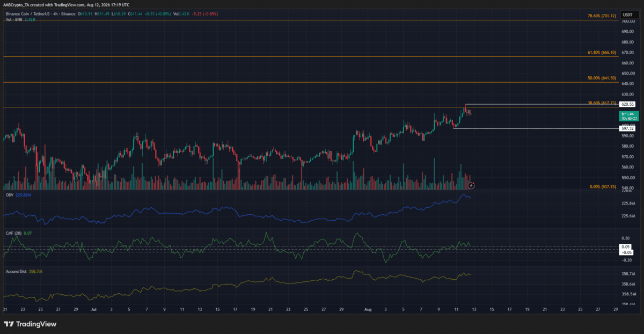
Task: Click the Jul label on the date axis
Action: coord(94,310)
